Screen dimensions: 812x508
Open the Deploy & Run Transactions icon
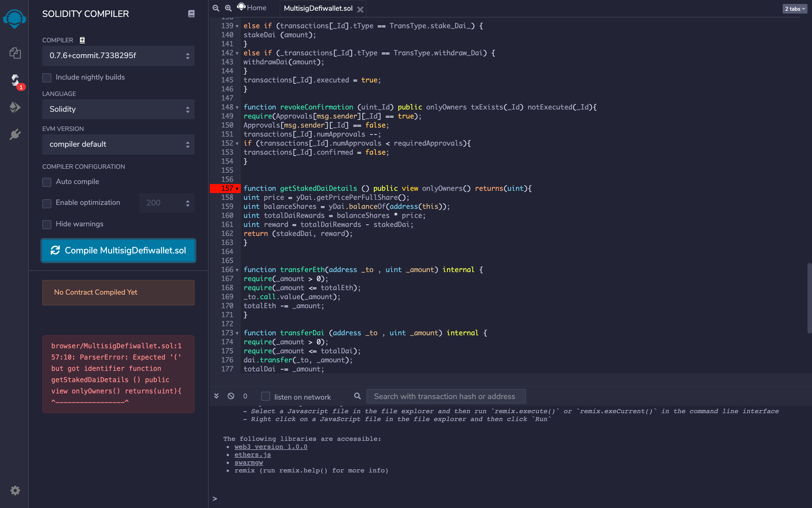click(15, 108)
